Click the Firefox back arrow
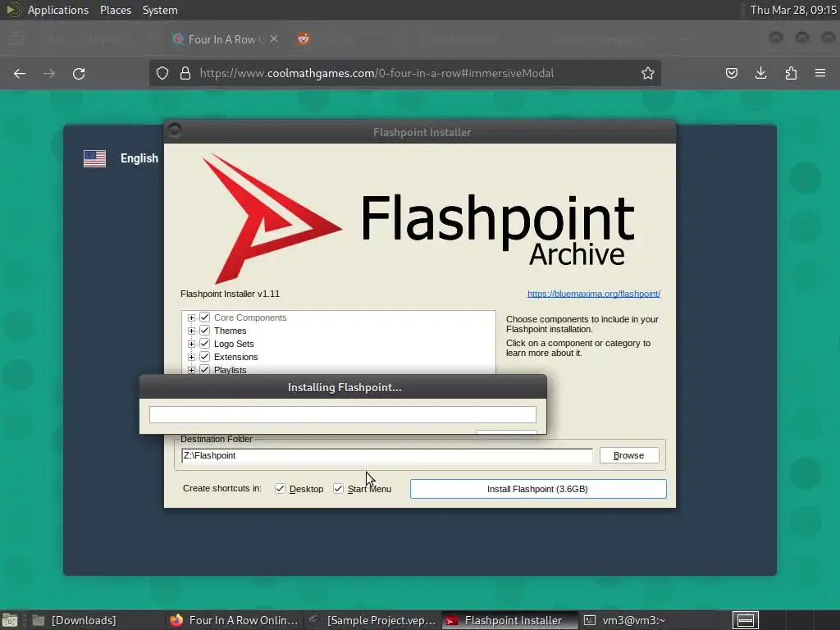This screenshot has width=840, height=630. (x=20, y=73)
